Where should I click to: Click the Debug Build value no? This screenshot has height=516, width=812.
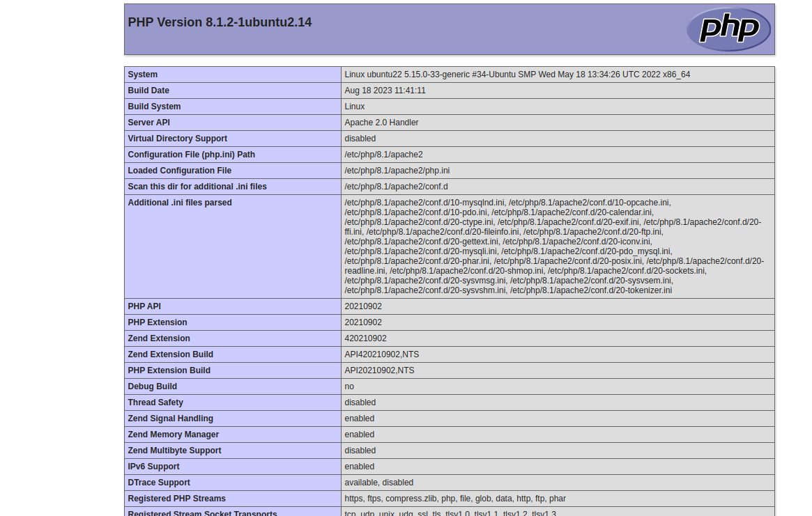point(349,386)
